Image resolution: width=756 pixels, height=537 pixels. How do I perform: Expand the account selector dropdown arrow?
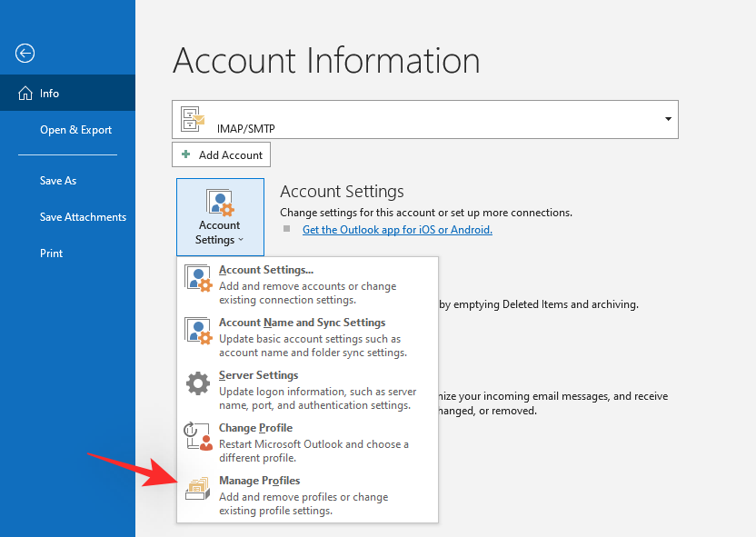(668, 119)
